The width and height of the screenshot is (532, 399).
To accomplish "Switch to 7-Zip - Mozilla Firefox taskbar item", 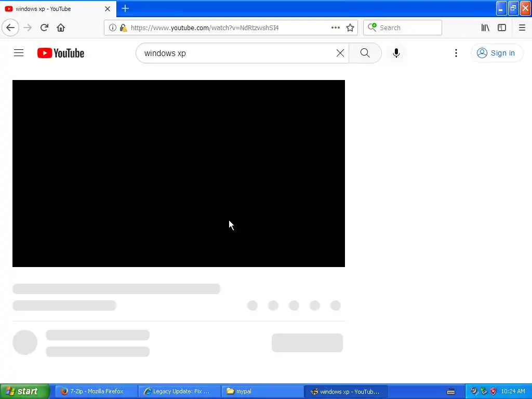I will point(96,391).
